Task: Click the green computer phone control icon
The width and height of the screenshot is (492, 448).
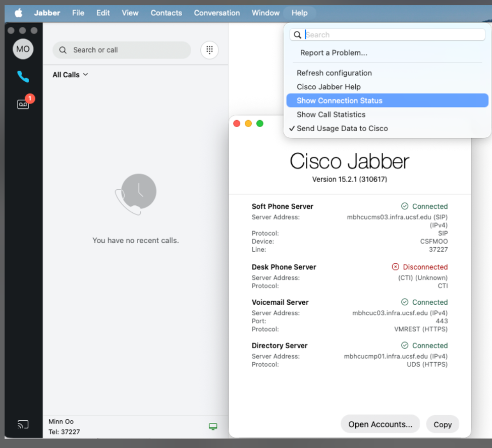Action: coord(213,426)
